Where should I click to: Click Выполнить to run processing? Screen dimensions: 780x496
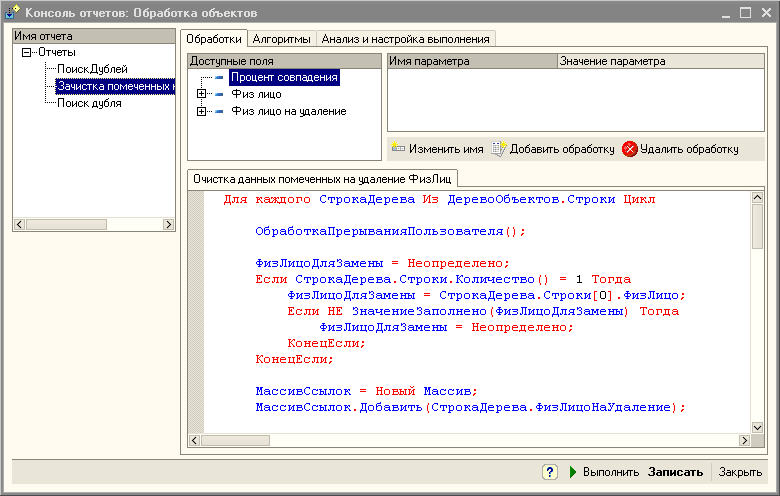604,472
